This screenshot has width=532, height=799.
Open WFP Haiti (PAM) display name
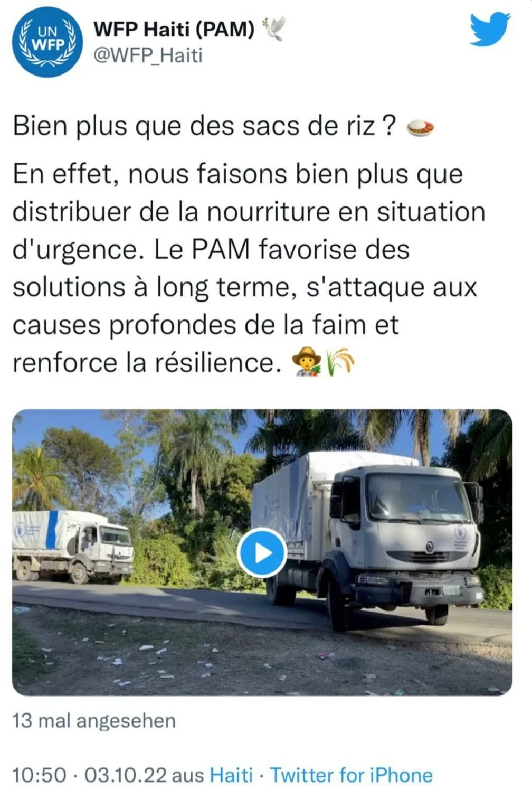pos(174,29)
